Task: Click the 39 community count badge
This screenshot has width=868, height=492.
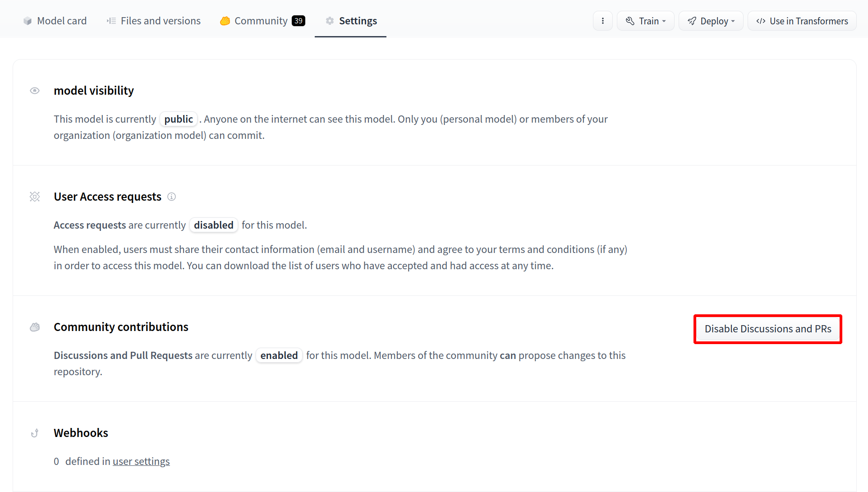Action: (298, 21)
